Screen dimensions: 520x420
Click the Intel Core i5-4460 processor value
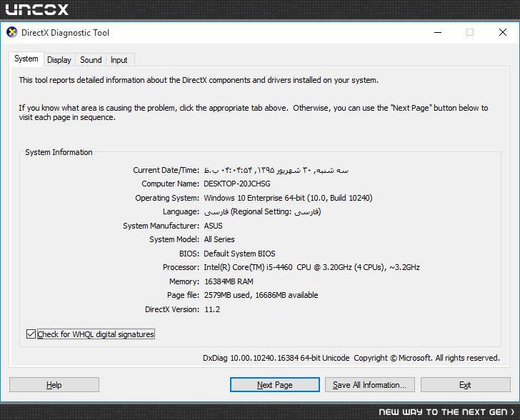click(x=311, y=267)
